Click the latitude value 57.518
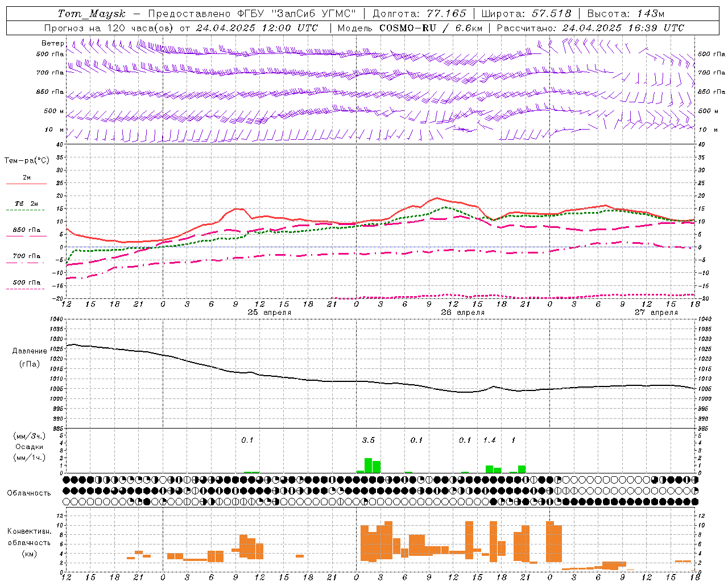This screenshot has width=728, height=582. point(552,14)
